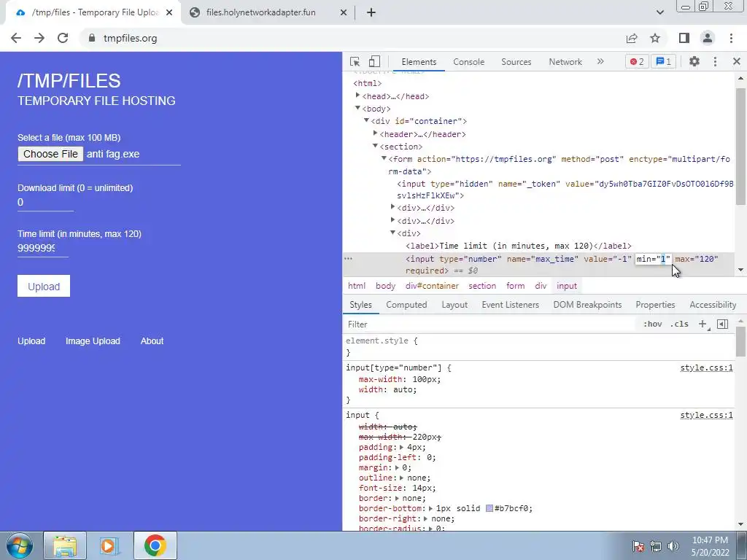
Task: Switch to Network tab
Action: point(565,62)
